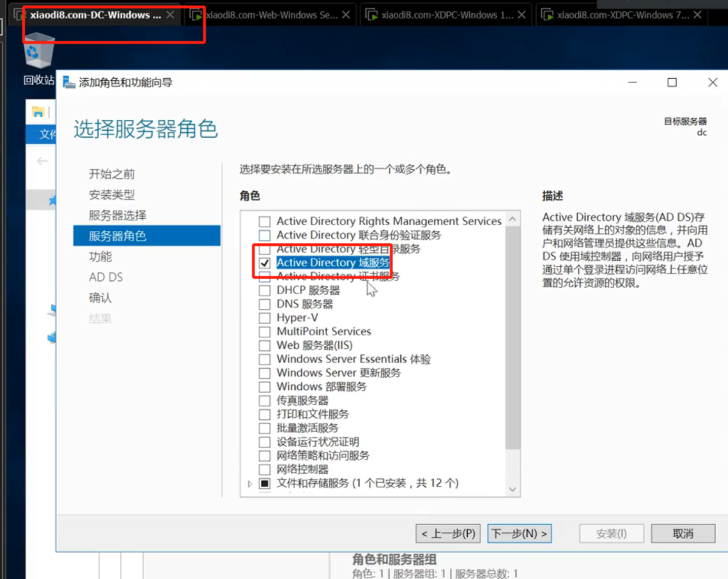Check 网络策略和访问服务 role

coord(264,455)
